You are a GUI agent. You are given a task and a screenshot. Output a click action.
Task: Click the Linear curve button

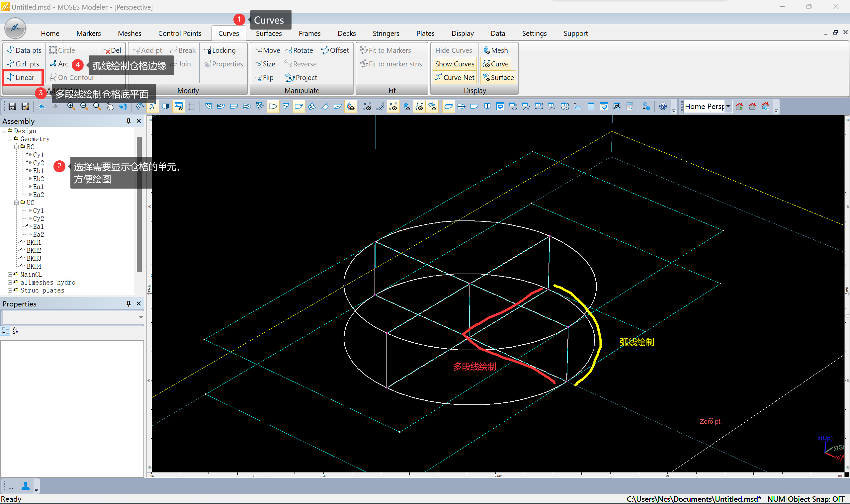coord(23,77)
